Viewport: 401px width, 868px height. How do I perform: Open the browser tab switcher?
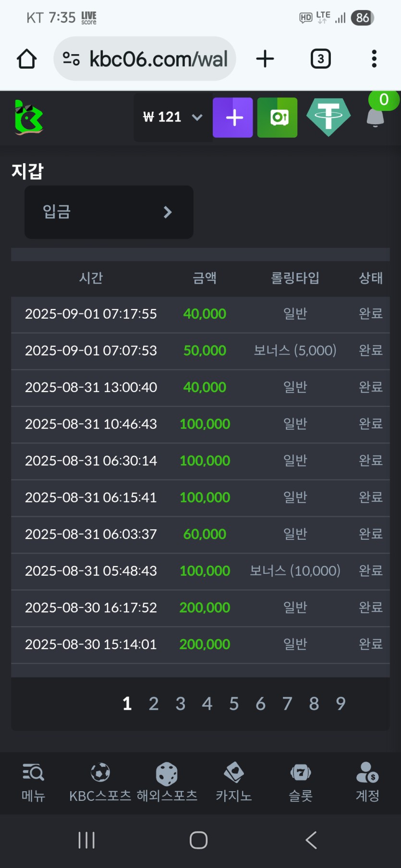click(320, 59)
